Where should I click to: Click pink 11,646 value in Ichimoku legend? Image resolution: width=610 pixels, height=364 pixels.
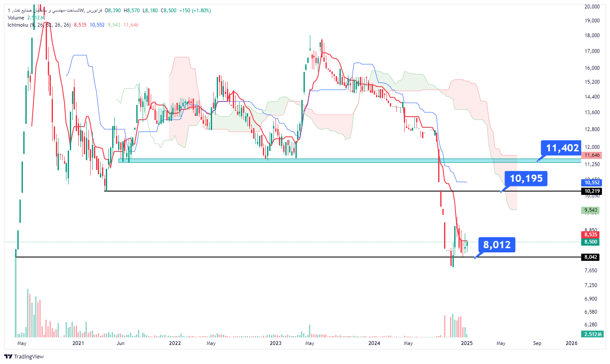pyautogui.click(x=131, y=25)
